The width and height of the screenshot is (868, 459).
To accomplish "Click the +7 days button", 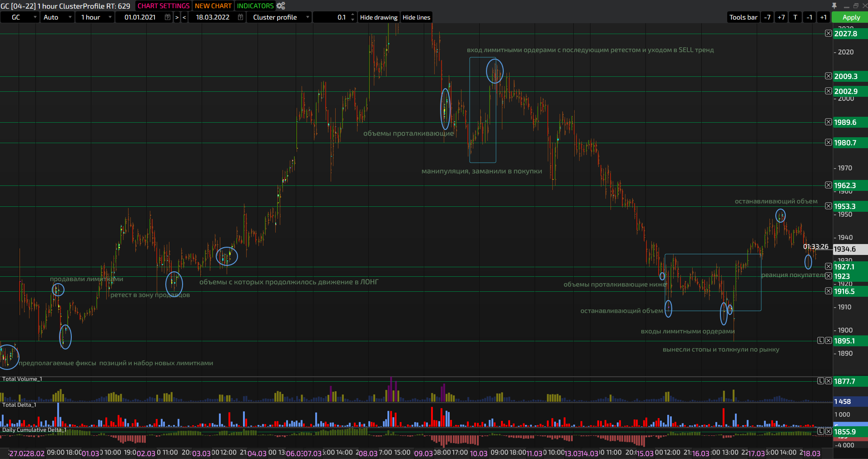I will (781, 17).
